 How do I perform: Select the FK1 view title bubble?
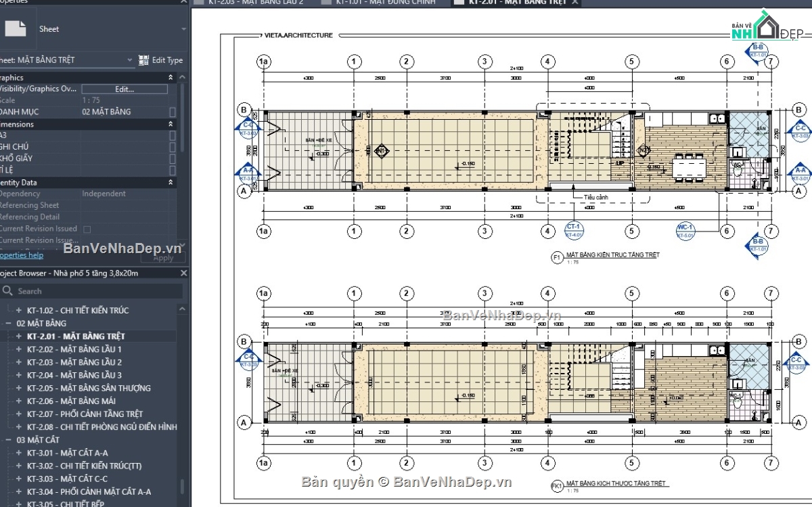pyautogui.click(x=558, y=487)
